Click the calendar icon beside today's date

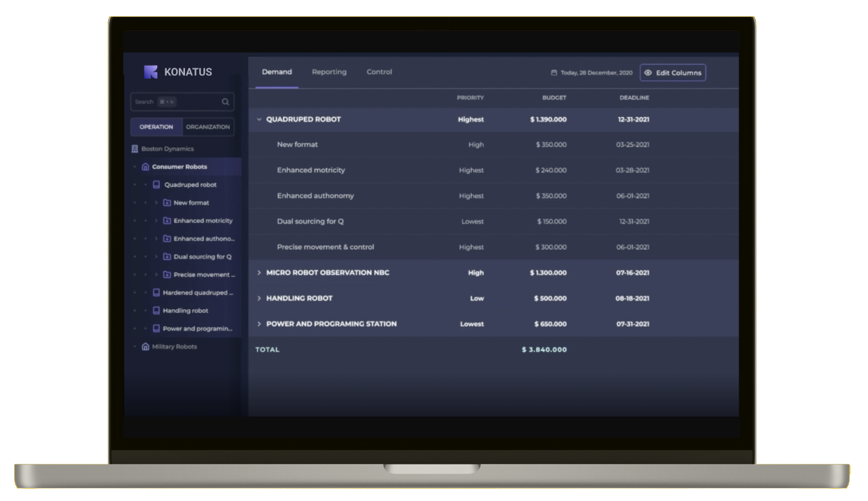pyautogui.click(x=554, y=73)
